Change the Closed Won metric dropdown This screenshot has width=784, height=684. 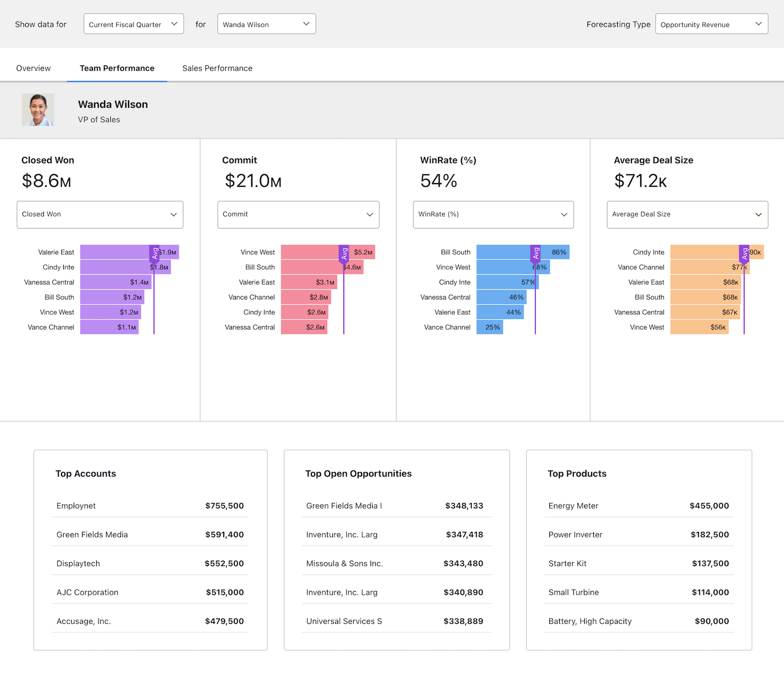pos(99,214)
